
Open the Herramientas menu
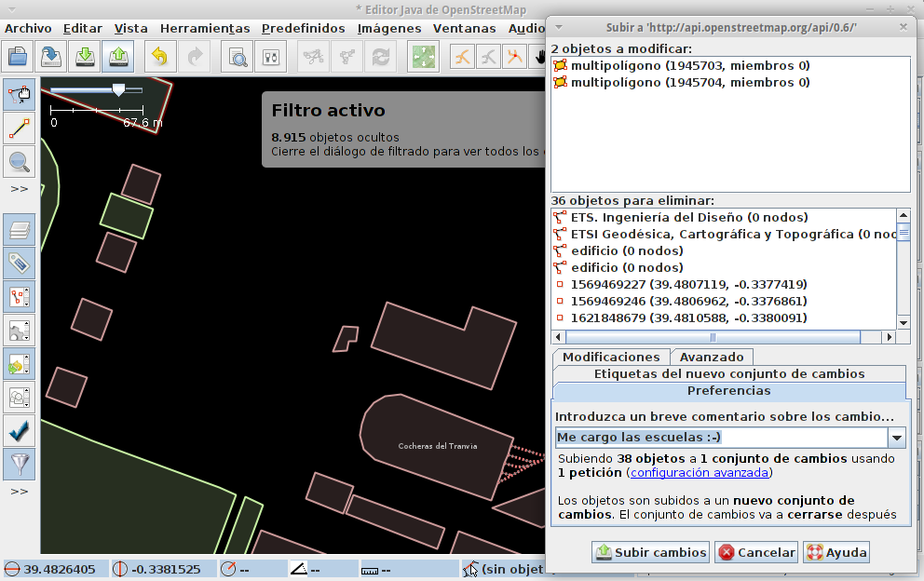[x=204, y=29]
